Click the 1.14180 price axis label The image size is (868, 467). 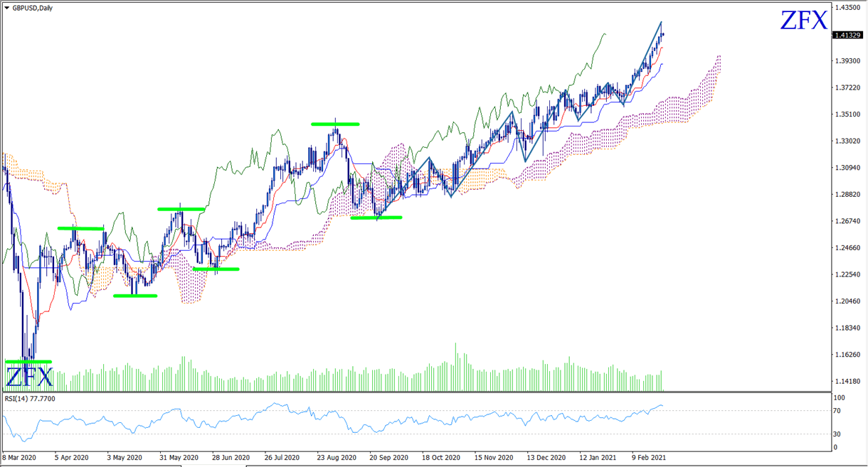(850, 382)
